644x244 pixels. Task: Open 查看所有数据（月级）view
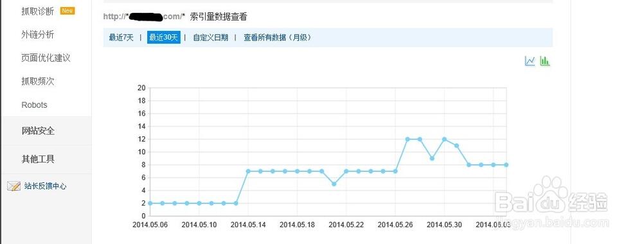(278, 38)
